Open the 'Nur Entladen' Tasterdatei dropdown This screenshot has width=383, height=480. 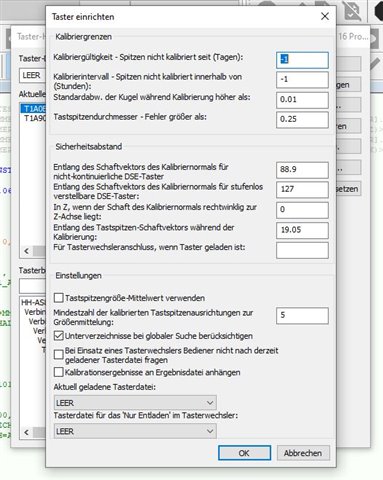[x=135, y=431]
